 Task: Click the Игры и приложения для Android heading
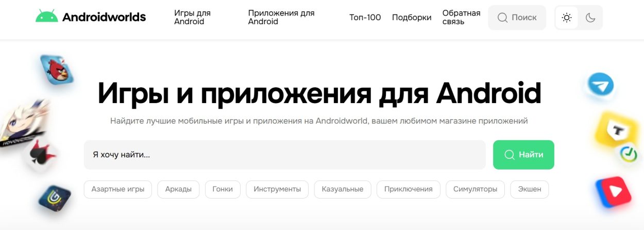(x=319, y=93)
